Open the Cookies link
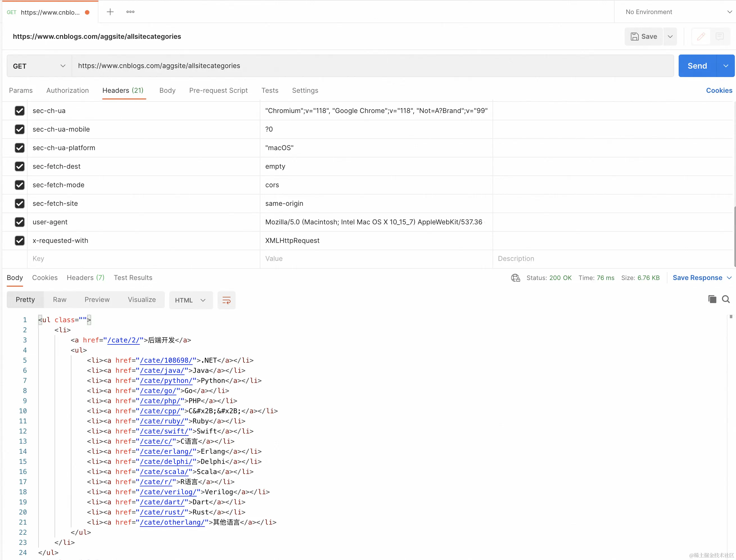This screenshot has height=560, width=736. [719, 90]
